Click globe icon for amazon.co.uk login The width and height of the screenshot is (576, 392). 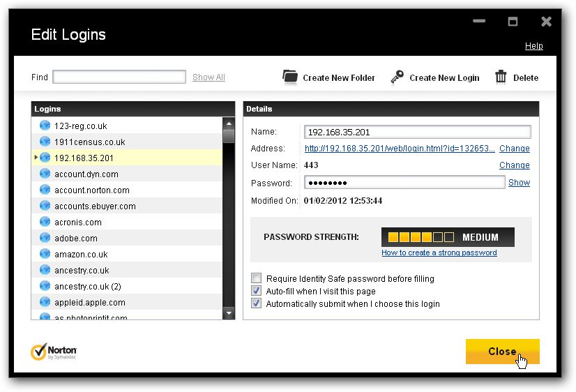click(45, 254)
